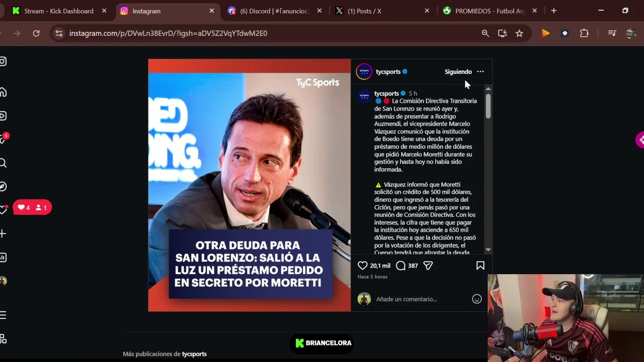Open the profile avatar in the Instagram sidebar
The image size is (644, 362).
tap(3, 281)
